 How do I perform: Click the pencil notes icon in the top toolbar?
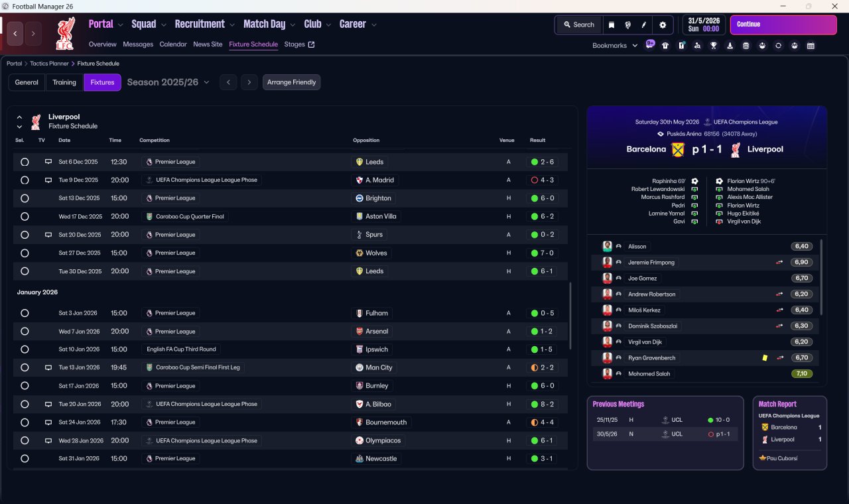coord(644,25)
